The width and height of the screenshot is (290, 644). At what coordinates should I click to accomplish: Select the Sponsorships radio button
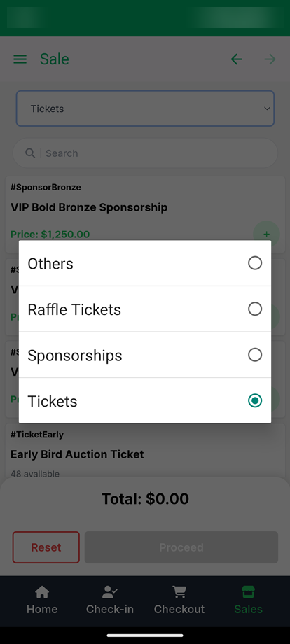click(255, 355)
